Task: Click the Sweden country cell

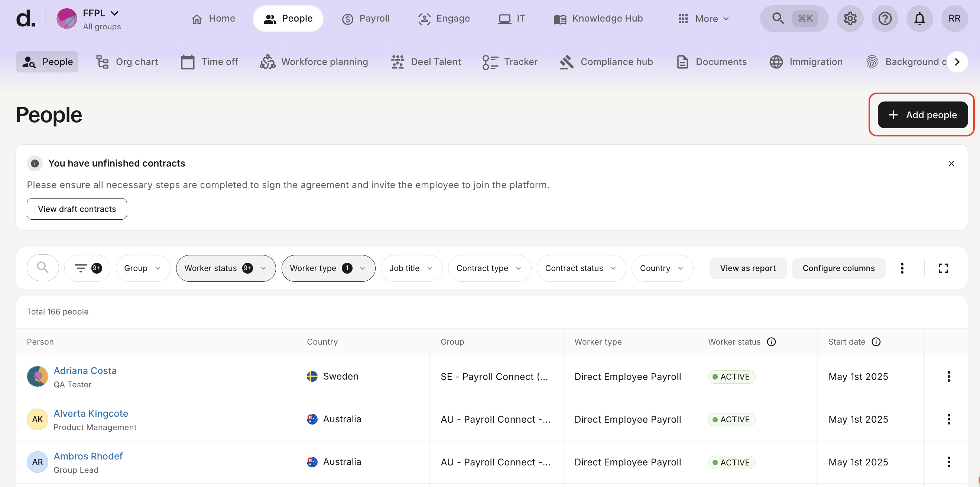Action: pos(363,376)
